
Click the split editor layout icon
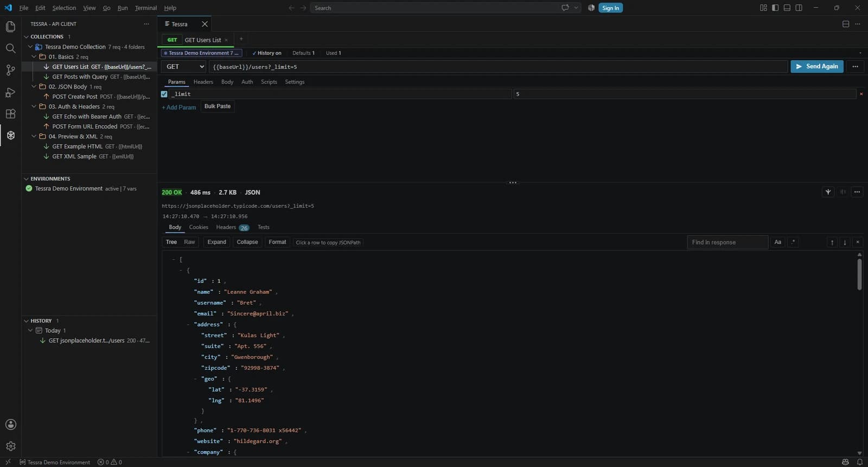[846, 24]
